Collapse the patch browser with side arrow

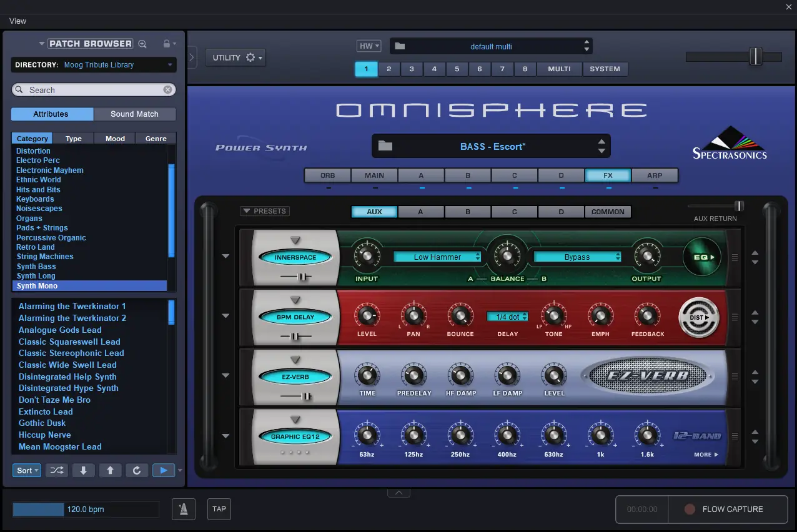click(192, 57)
